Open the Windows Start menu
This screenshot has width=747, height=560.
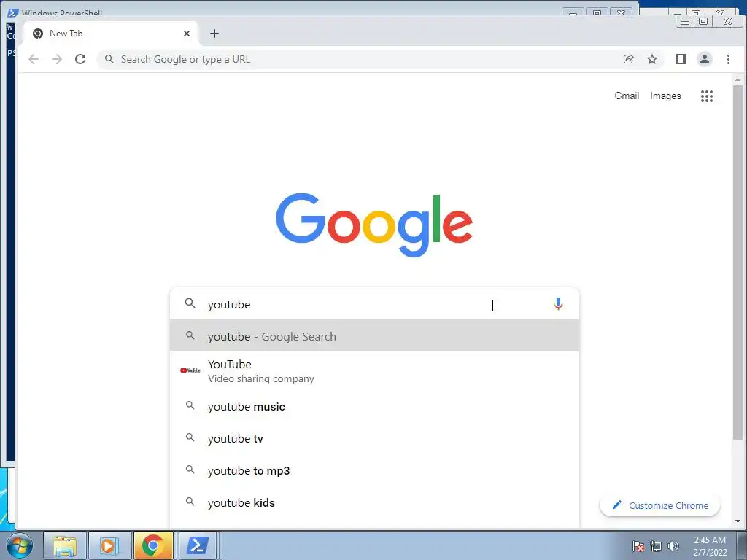[x=20, y=545]
